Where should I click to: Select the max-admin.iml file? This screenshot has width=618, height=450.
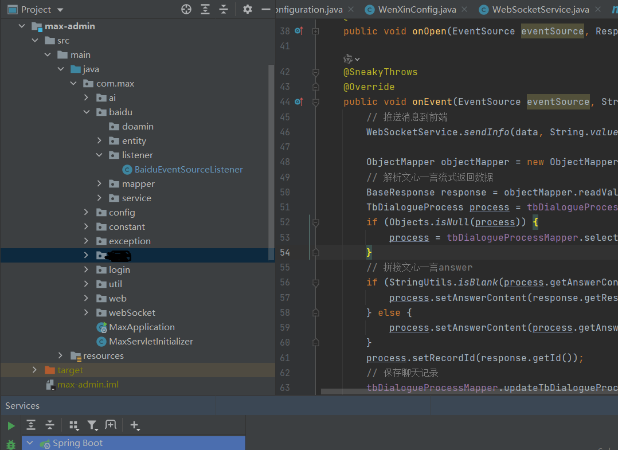click(x=82, y=385)
